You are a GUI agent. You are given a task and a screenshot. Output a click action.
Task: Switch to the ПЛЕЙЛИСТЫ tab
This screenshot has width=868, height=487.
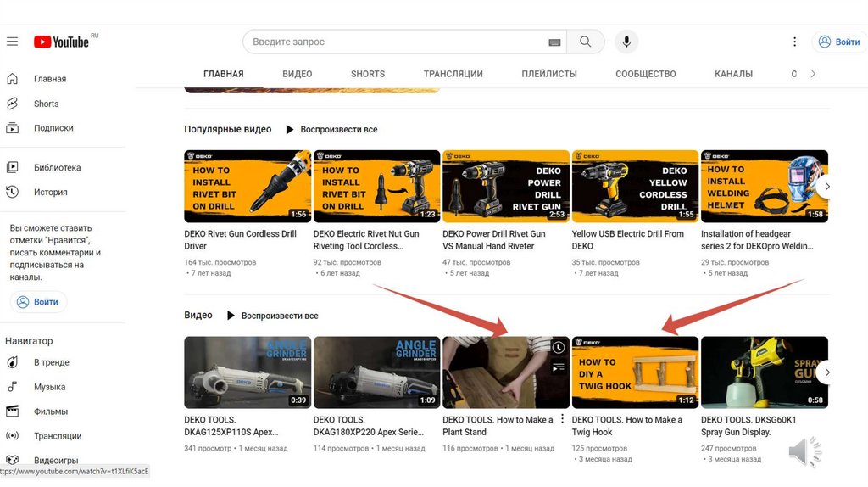tap(549, 74)
